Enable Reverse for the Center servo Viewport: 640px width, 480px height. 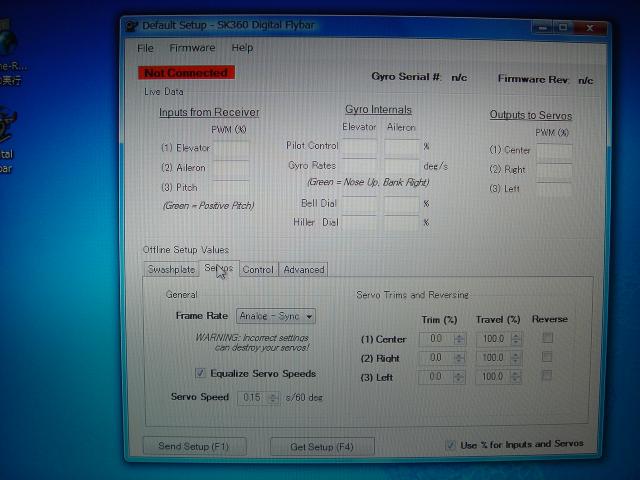(547, 338)
